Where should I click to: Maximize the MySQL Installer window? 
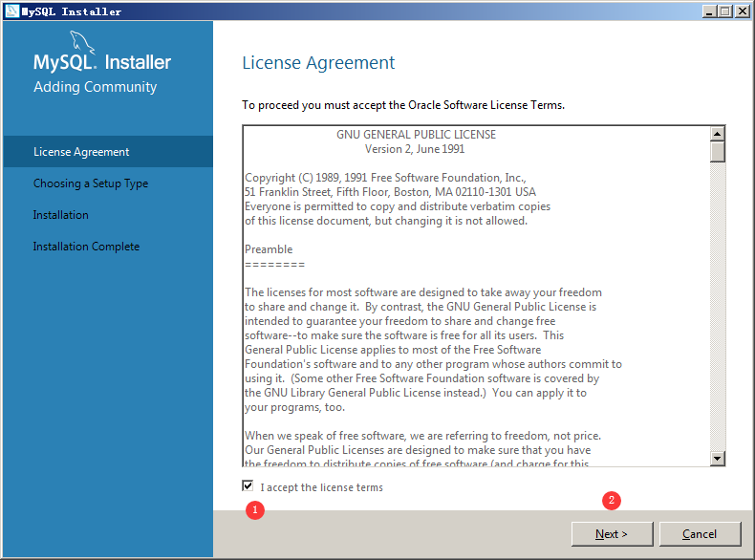point(724,11)
